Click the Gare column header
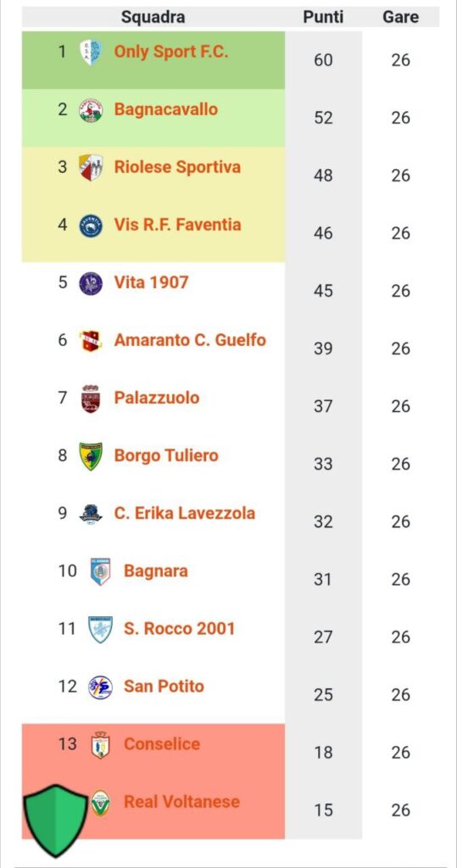457x868 pixels. point(400,17)
